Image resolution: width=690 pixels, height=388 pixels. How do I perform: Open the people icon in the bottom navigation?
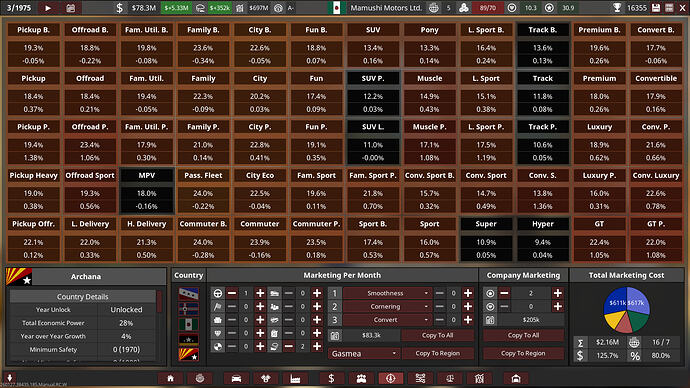[361, 378]
